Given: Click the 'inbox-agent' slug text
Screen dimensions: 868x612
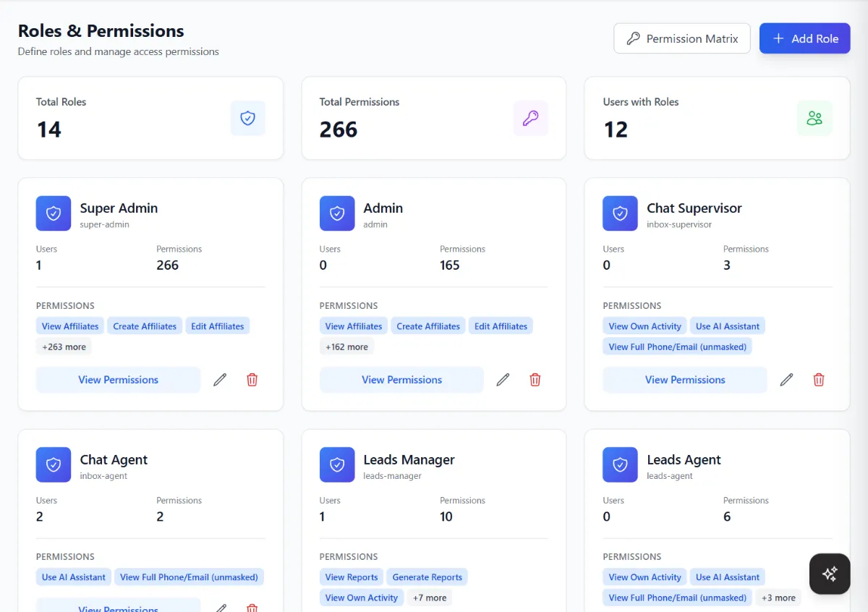Looking at the screenshot, I should point(103,475).
